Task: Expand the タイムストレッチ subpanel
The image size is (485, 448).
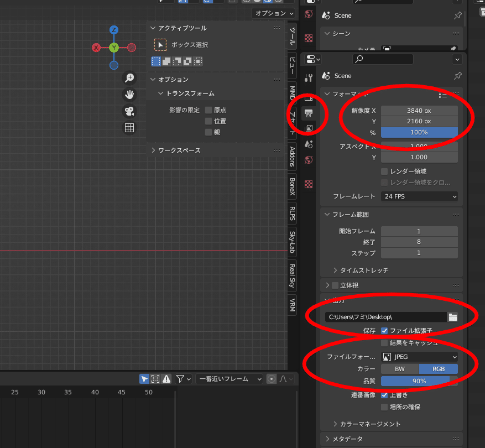Action: tap(335, 270)
